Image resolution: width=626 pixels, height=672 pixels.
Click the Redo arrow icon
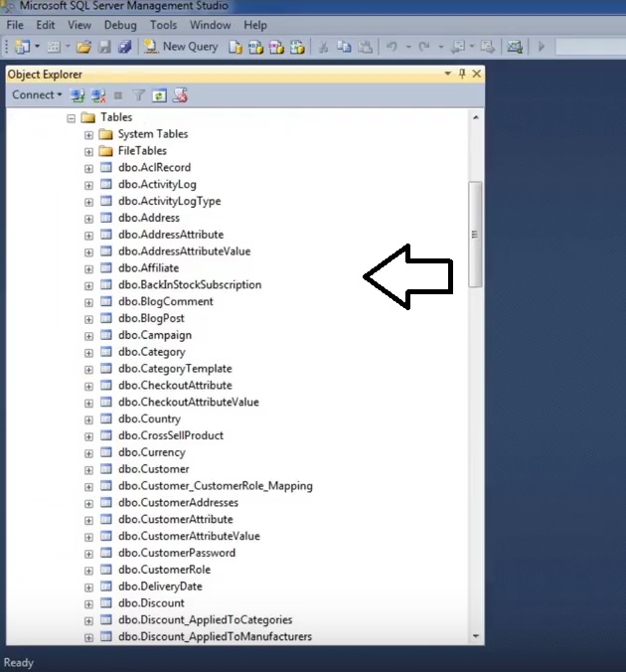pyautogui.click(x=424, y=47)
